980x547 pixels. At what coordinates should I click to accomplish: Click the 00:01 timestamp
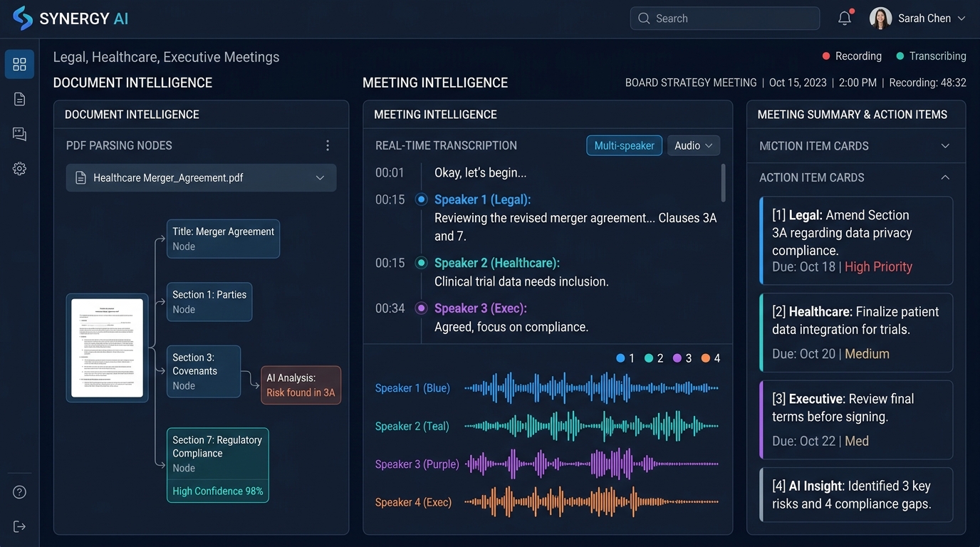coord(390,172)
